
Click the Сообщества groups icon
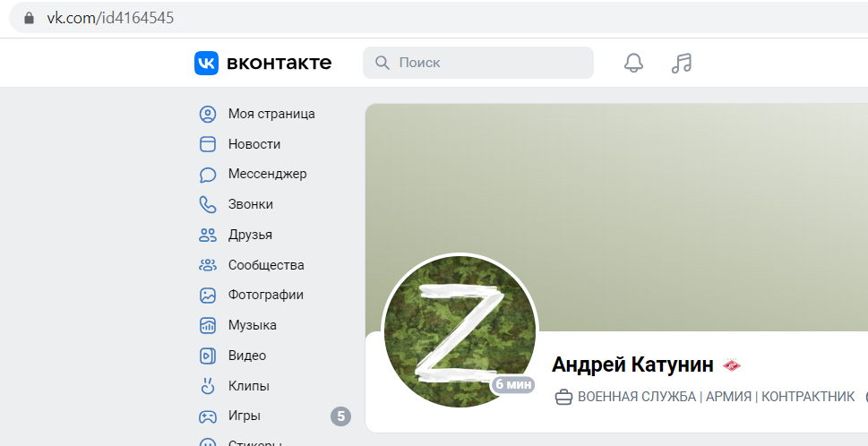point(208,265)
